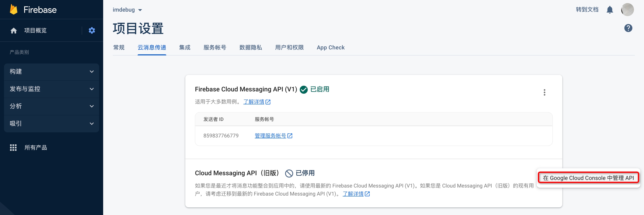The height and width of the screenshot is (215, 644).
Task: Click 项目概览 in the sidebar
Action: pyautogui.click(x=35, y=30)
